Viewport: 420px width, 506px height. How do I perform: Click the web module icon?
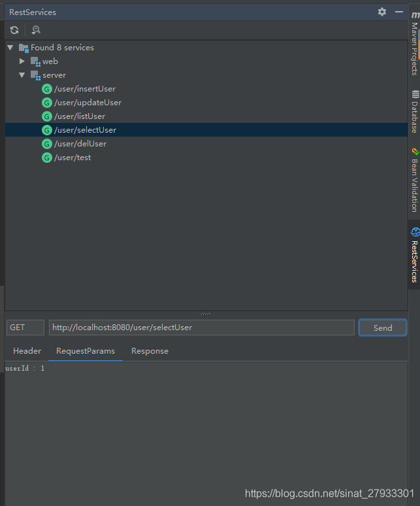pyautogui.click(x=35, y=61)
